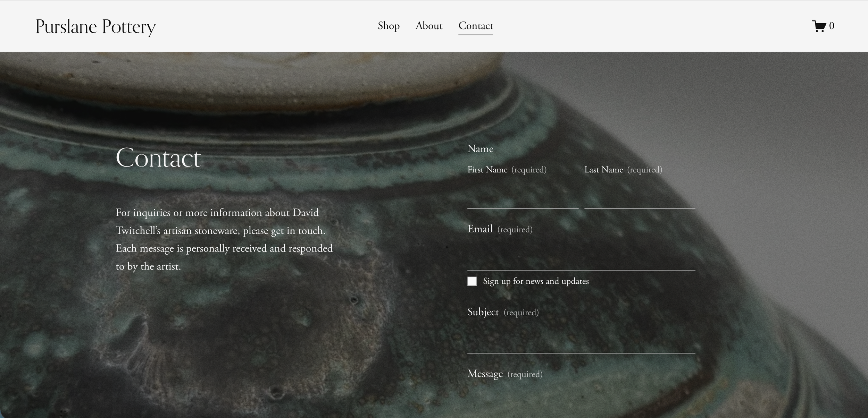
Task: Navigate to the About page
Action: tap(429, 26)
